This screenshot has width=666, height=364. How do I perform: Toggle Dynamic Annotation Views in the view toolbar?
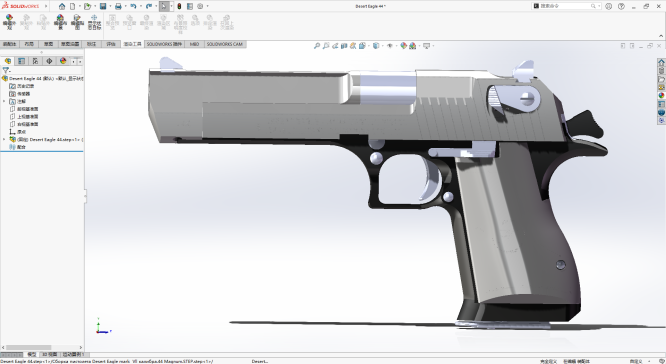(x=353, y=46)
